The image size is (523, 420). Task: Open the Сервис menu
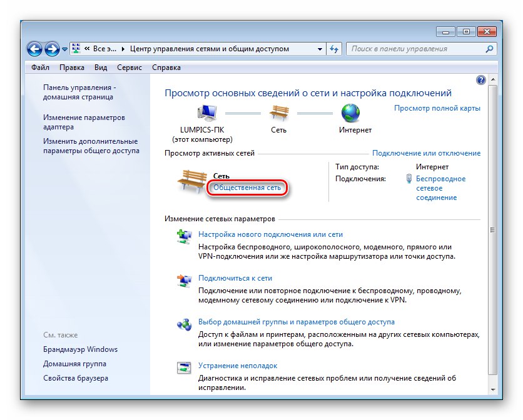coord(129,67)
